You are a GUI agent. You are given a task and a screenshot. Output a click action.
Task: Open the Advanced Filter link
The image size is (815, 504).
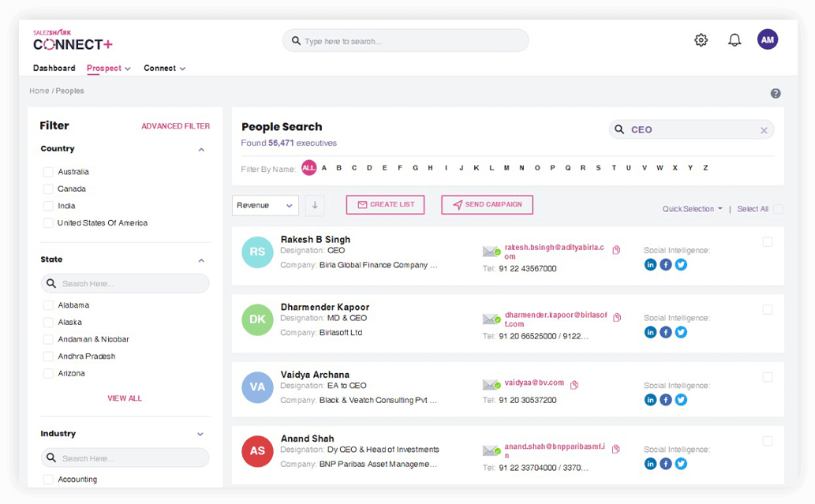click(176, 126)
